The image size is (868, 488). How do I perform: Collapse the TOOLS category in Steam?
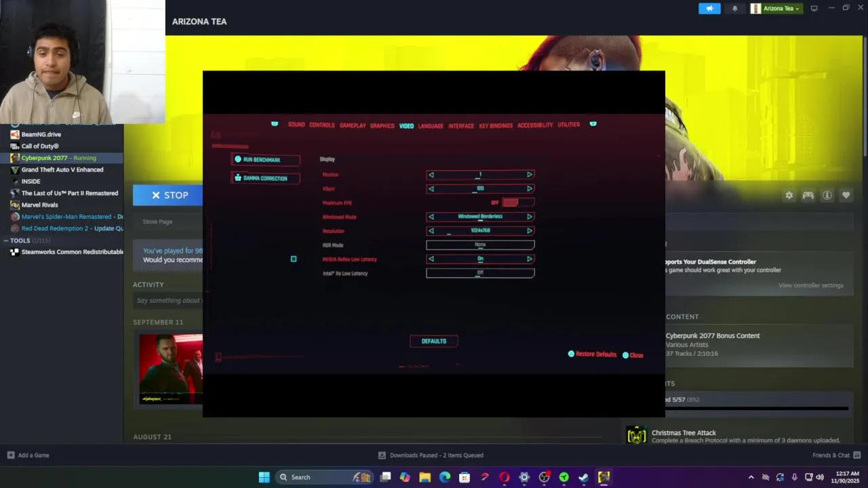tap(6, 241)
